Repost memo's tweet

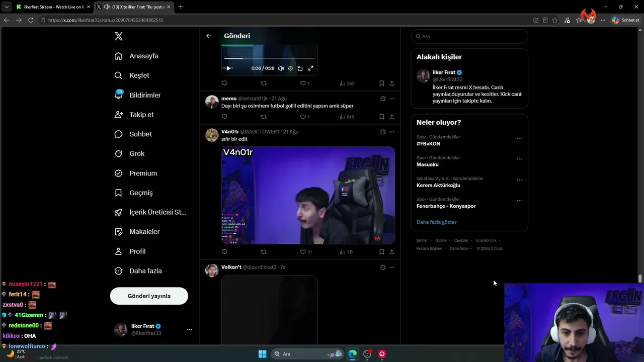[x=264, y=117]
